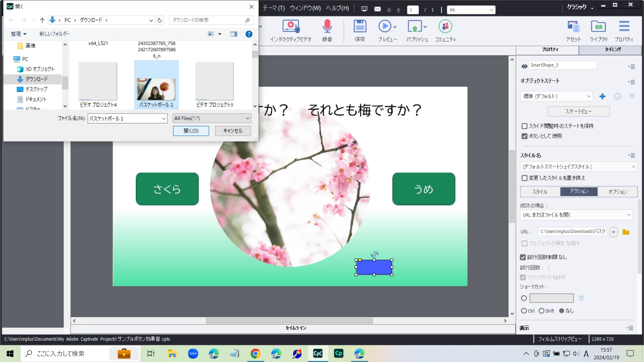
Task: Switch to the タイミング tab
Action: tap(612, 49)
